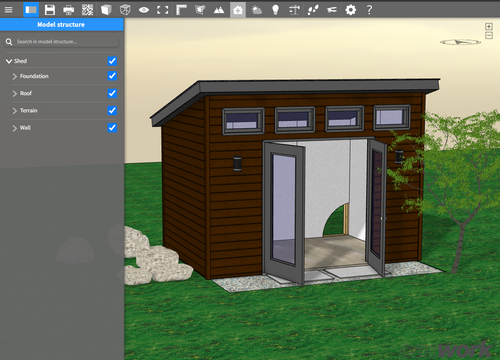Open the QR code icon
500x360 pixels.
[87, 10]
